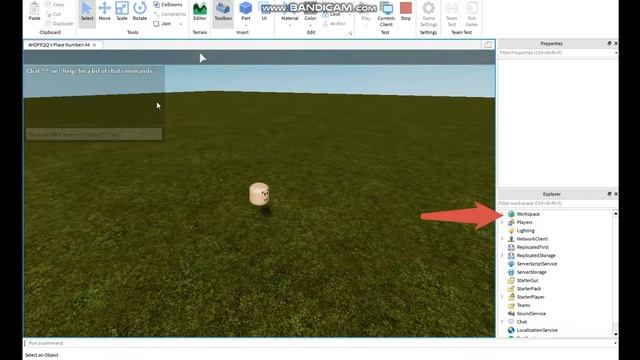The width and height of the screenshot is (640, 360).
Task: Select StarterGui in Explorer
Action: pos(527,280)
